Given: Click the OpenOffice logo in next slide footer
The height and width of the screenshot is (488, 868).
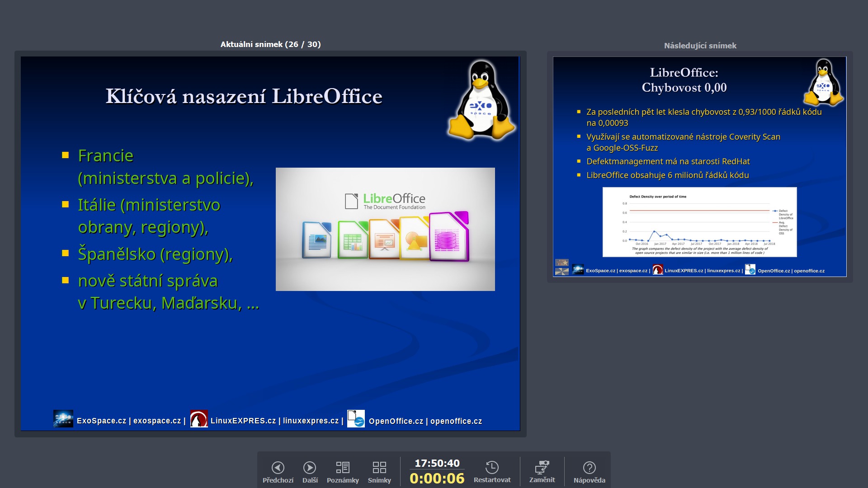Looking at the screenshot, I should (x=750, y=270).
